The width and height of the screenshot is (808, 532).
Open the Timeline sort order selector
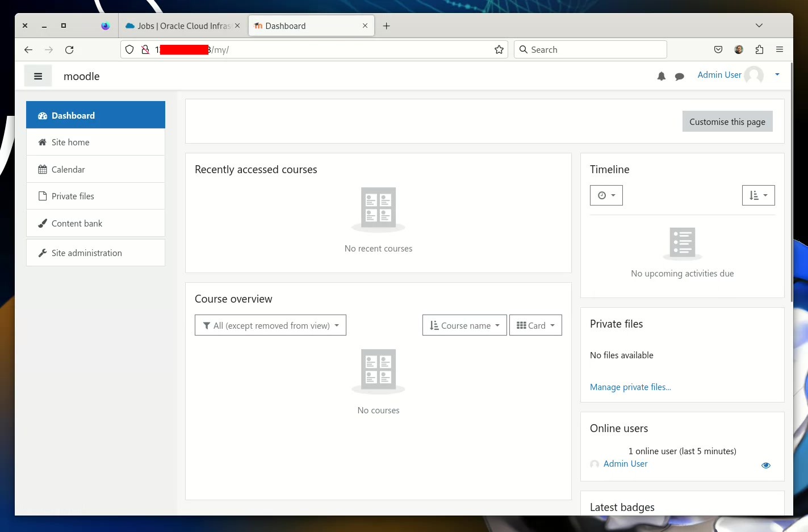click(x=758, y=195)
